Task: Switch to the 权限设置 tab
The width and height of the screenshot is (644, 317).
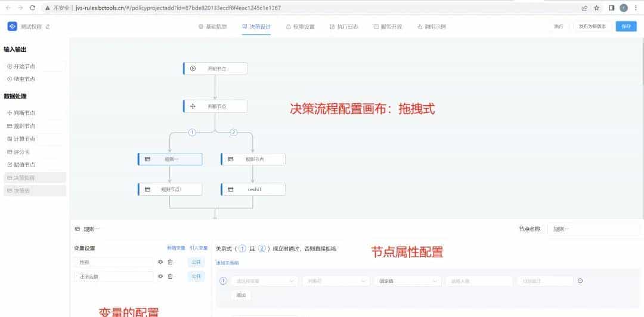Action: [x=300, y=26]
